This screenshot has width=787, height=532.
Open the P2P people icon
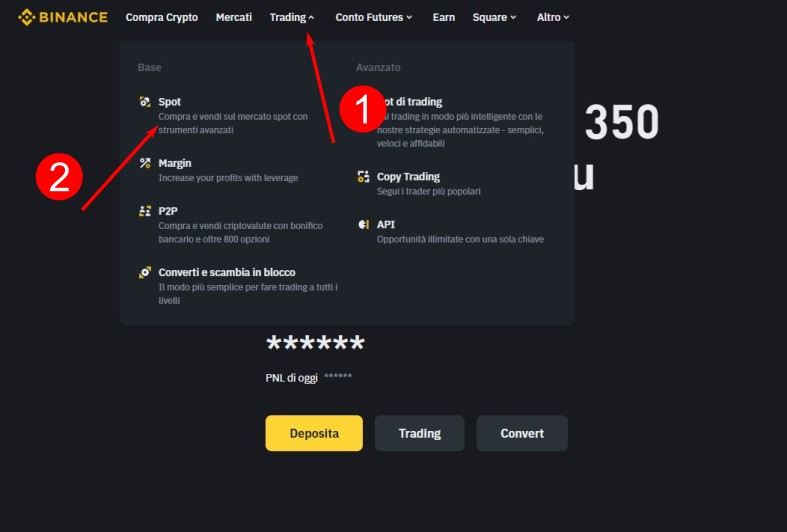coord(145,211)
